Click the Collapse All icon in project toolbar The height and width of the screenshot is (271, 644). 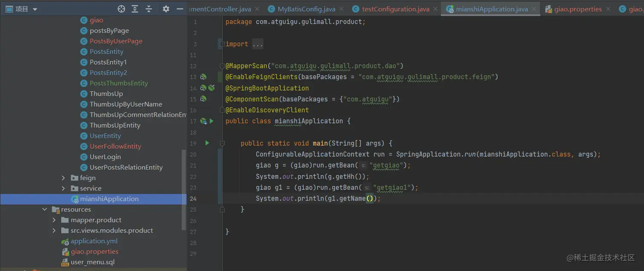(x=149, y=9)
